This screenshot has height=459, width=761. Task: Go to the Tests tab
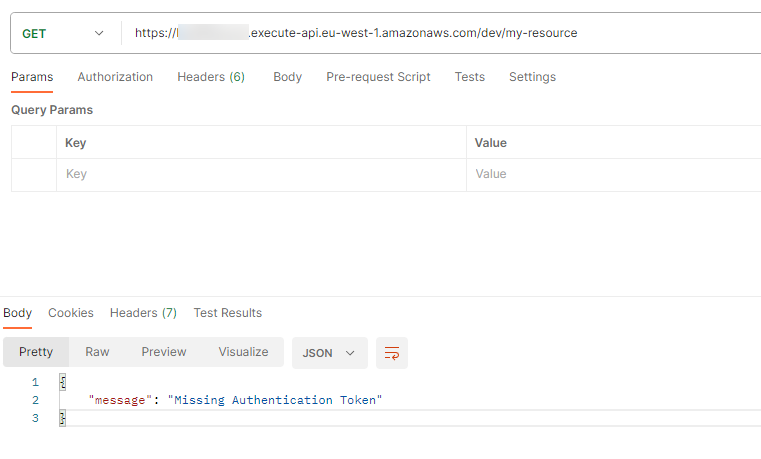(x=469, y=77)
